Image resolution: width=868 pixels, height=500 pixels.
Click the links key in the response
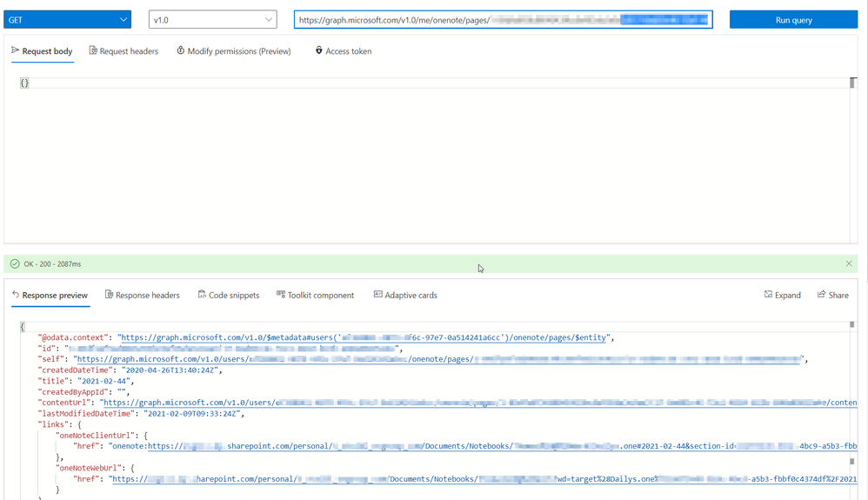coord(52,424)
